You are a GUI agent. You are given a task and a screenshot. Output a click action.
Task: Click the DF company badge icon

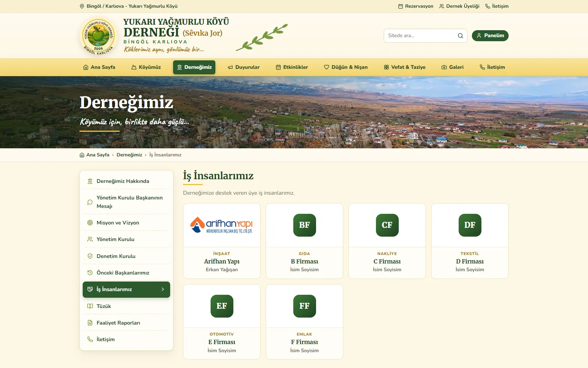[x=470, y=225]
